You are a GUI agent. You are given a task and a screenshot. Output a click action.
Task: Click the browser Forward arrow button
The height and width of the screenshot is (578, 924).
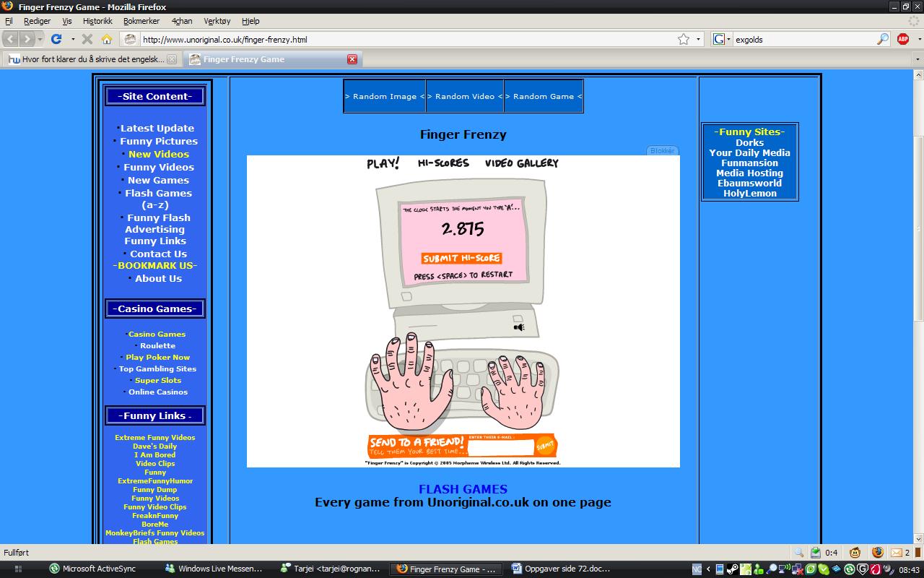pos(27,39)
